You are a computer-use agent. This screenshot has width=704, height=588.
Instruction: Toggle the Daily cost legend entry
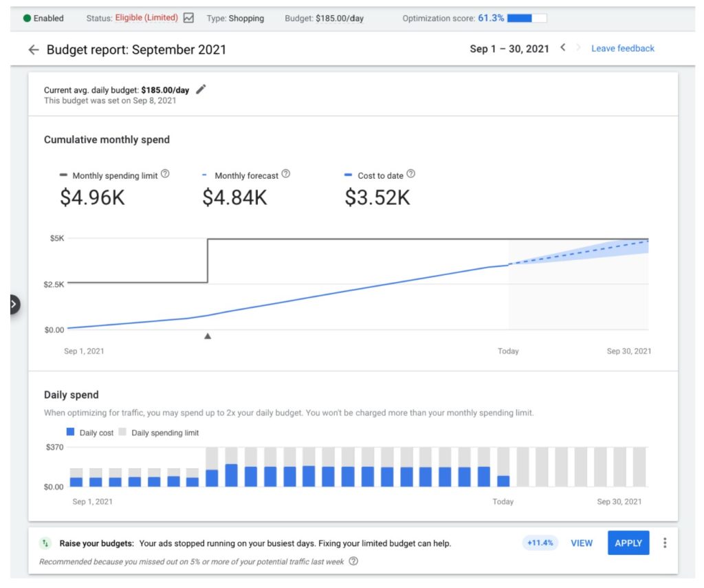[x=87, y=433]
